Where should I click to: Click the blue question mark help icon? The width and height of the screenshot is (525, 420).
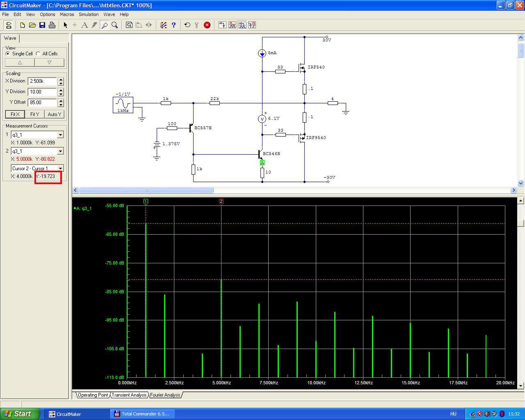[x=173, y=25]
